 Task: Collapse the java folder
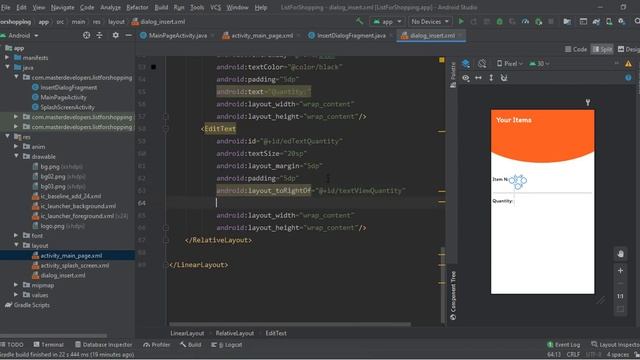coord(7,67)
